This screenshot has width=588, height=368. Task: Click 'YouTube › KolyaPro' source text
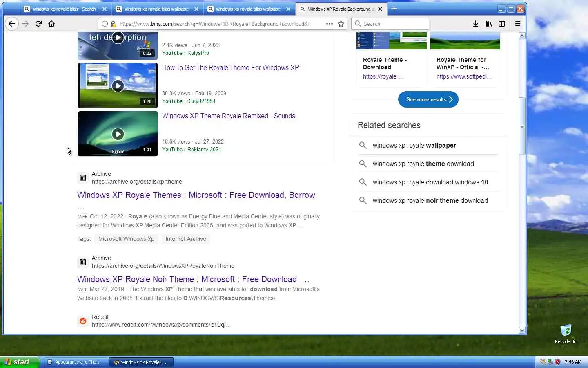185,53
